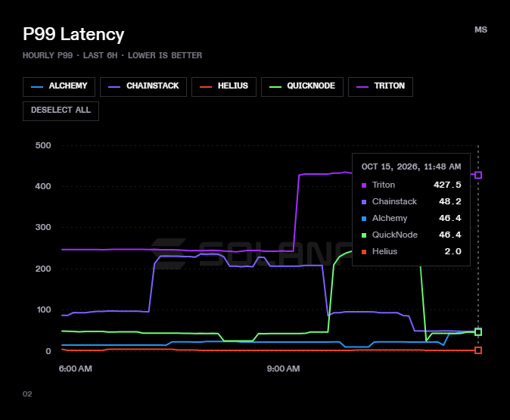The image size is (510, 420).
Task: Toggle the Triton series legend button
Action: (381, 87)
